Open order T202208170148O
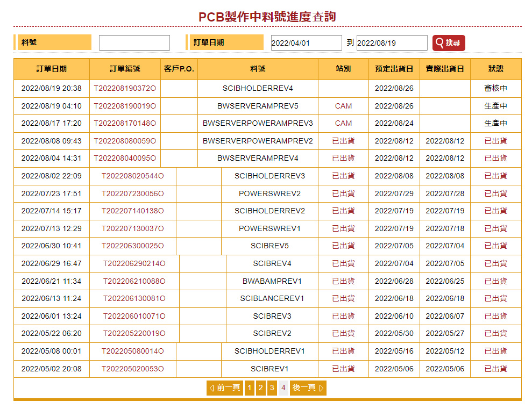This screenshot has height=409, width=532. click(x=125, y=123)
